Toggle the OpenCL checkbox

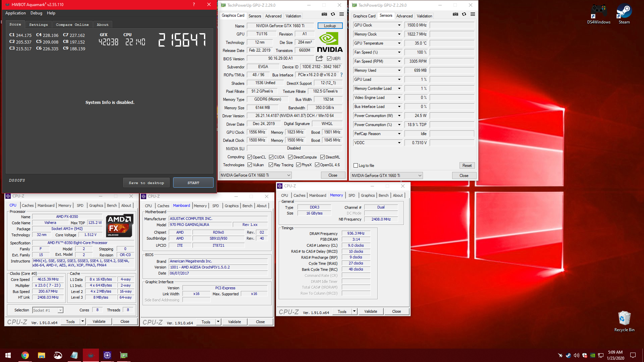[250, 157]
